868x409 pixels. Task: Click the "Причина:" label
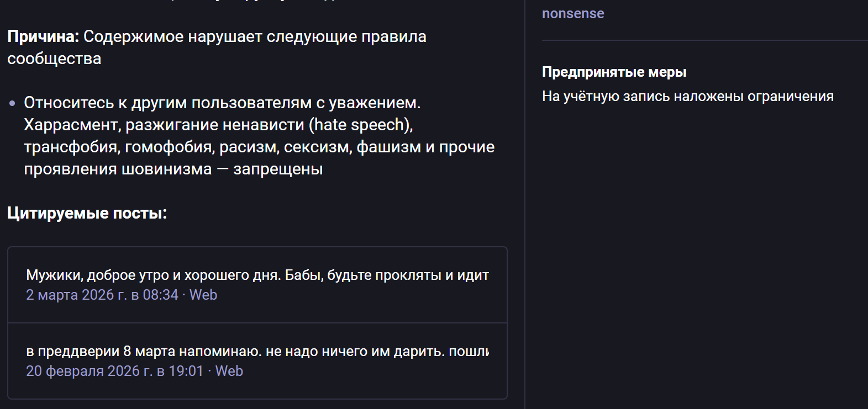coord(43,37)
